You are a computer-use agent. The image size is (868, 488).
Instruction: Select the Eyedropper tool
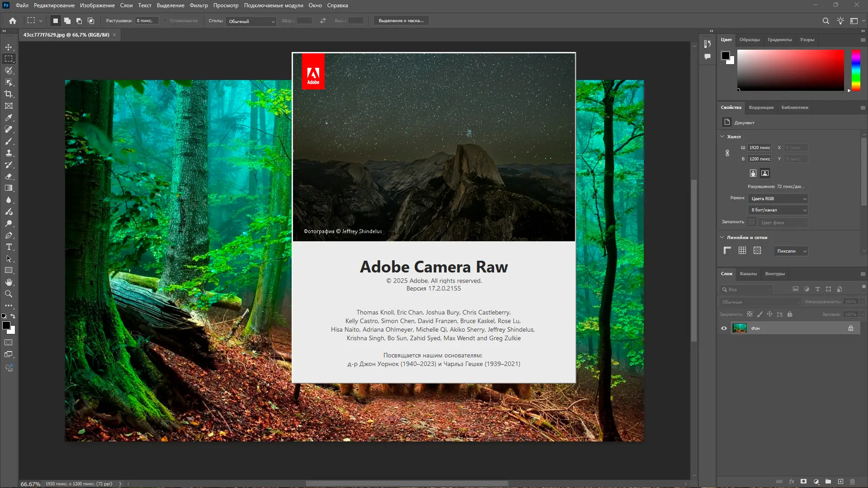[x=9, y=117]
